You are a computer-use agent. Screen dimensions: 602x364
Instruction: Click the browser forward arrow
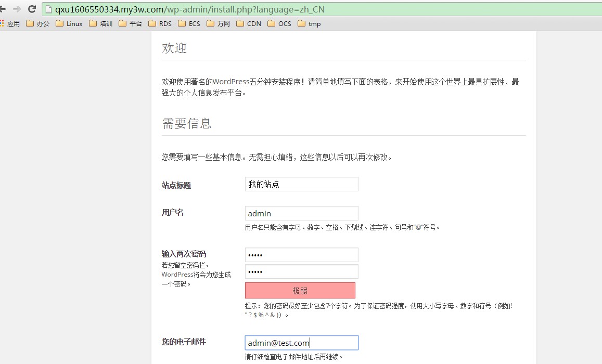tap(17, 9)
